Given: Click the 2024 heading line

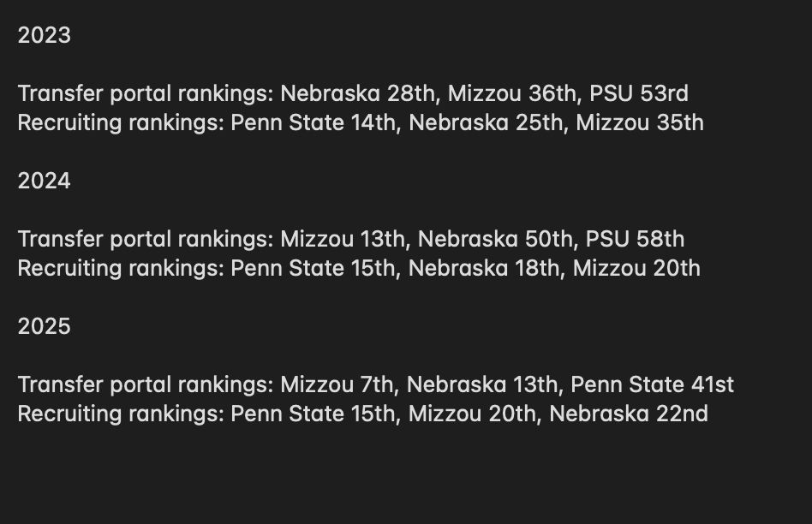Looking at the screenshot, I should [44, 182].
